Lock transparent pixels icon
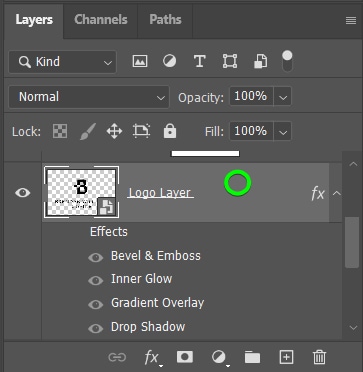Image resolution: width=363 pixels, height=372 pixels. pos(60,131)
